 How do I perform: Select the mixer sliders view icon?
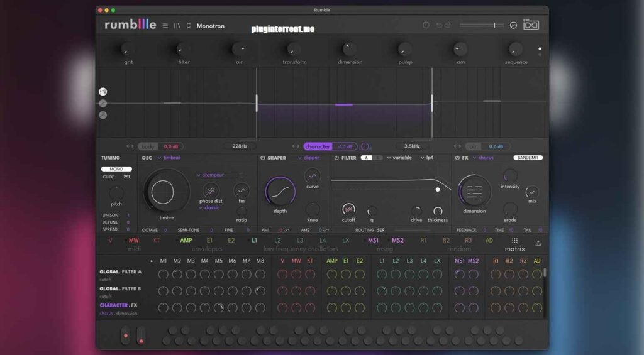click(103, 92)
